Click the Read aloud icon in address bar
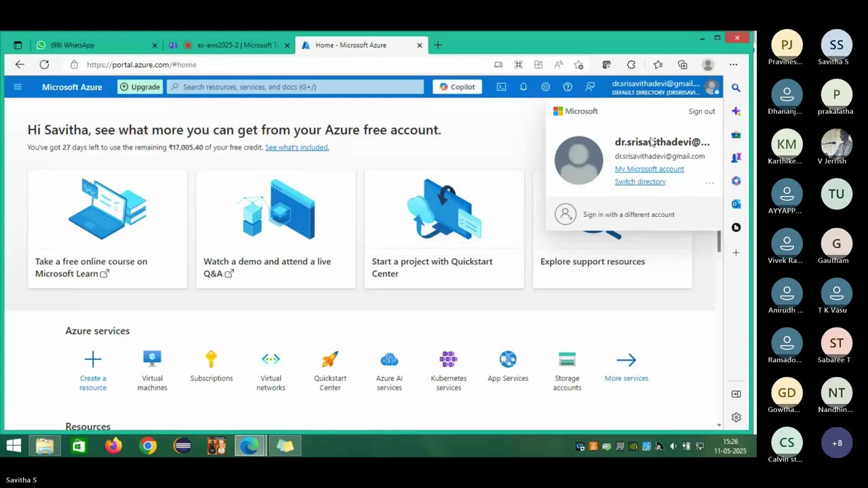Viewport: 868px width, 488px height. [559, 64]
